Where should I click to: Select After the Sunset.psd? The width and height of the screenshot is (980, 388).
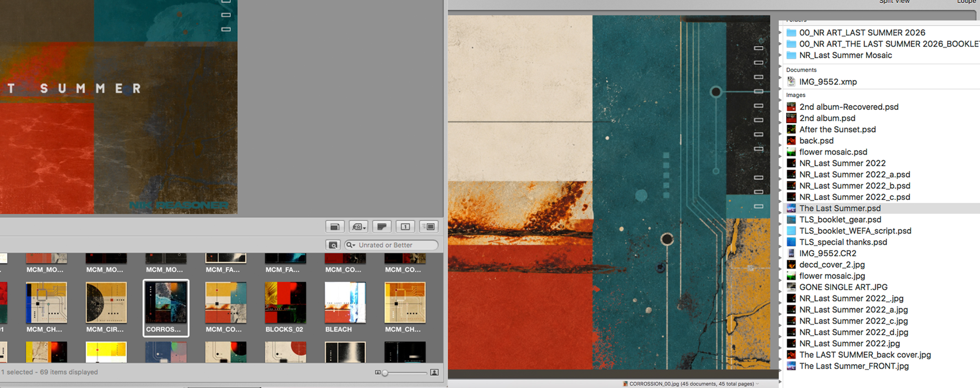point(837,130)
